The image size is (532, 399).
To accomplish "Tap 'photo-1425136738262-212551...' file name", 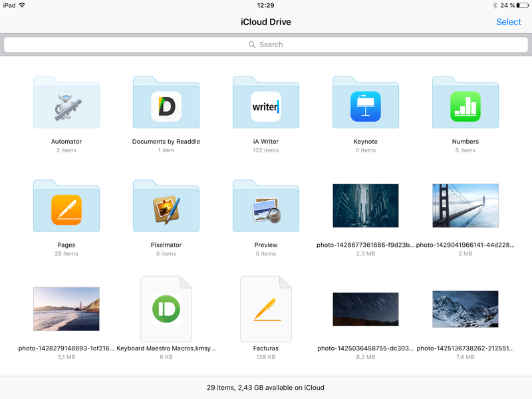I will point(465,348).
